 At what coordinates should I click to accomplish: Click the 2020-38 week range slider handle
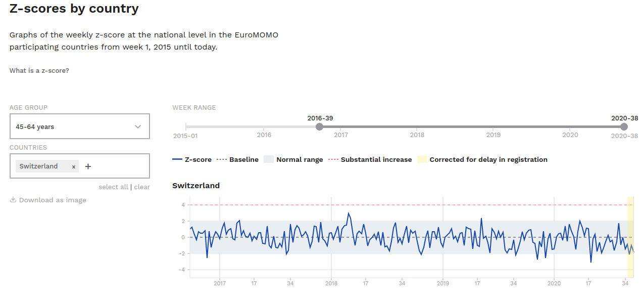pos(624,126)
